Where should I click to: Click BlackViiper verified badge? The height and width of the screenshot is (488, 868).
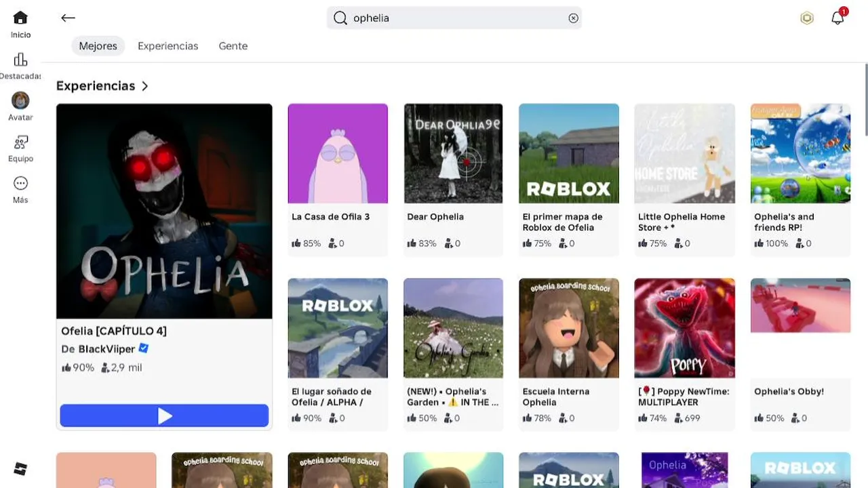click(143, 348)
